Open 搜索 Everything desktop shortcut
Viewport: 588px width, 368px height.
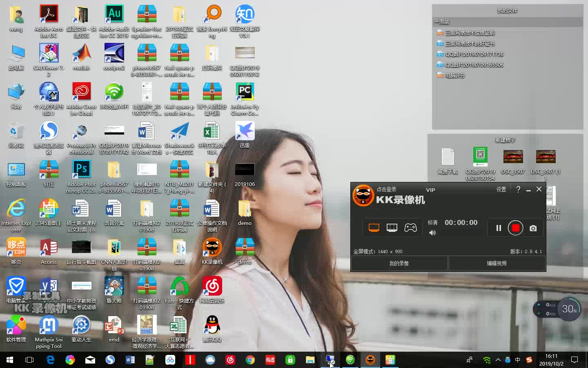pyautogui.click(x=212, y=21)
